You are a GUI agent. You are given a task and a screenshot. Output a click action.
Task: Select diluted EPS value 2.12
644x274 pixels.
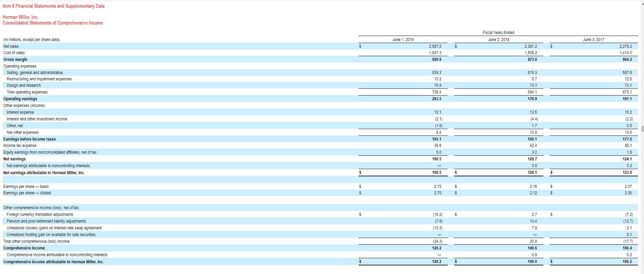(x=533, y=193)
